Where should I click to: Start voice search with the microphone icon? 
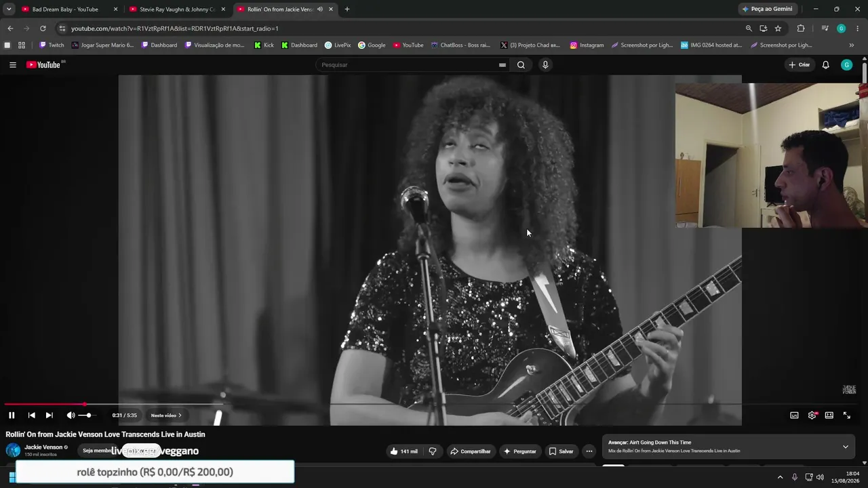pyautogui.click(x=545, y=65)
